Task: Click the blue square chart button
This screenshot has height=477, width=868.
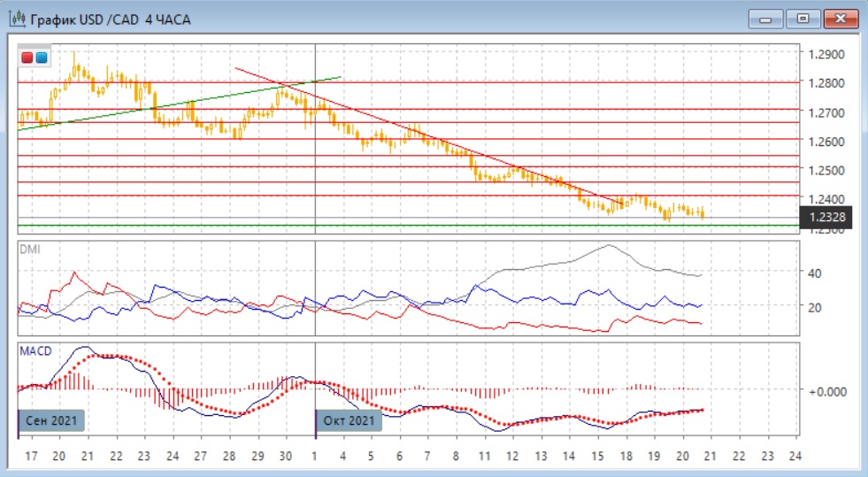Action: [42, 58]
